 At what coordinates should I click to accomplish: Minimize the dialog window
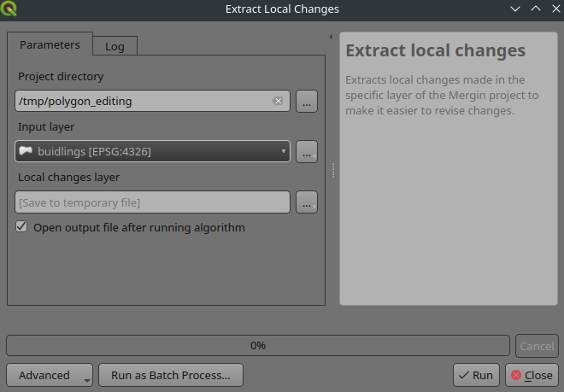point(515,9)
